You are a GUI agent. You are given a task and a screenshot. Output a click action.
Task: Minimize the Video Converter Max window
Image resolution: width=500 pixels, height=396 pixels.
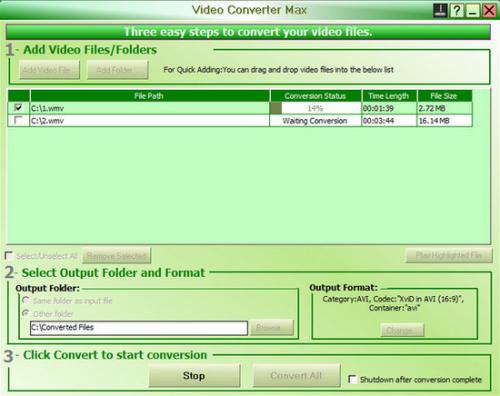[473, 11]
